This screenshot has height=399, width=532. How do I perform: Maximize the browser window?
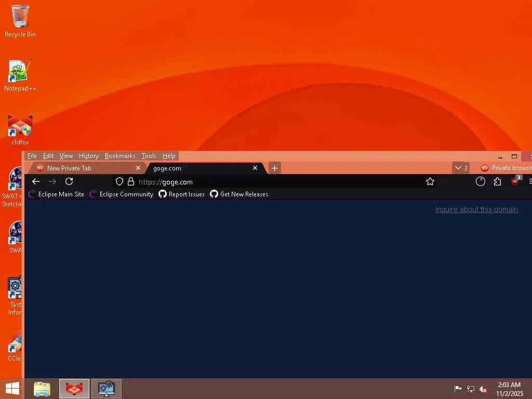click(x=514, y=156)
